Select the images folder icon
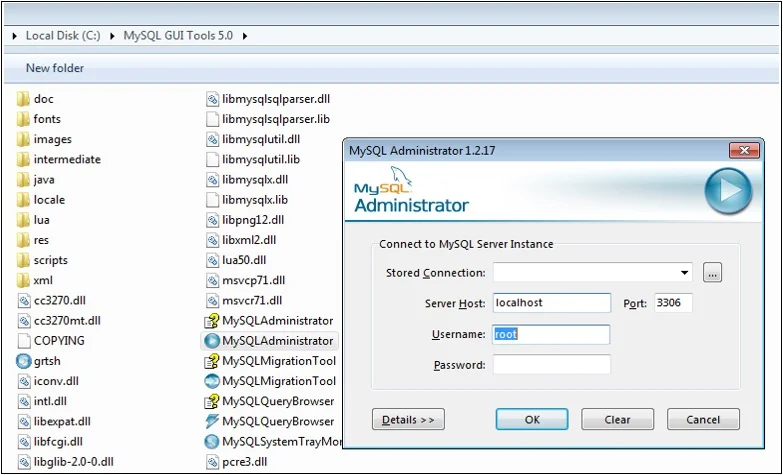The width and height of the screenshot is (783, 475). pos(23,139)
